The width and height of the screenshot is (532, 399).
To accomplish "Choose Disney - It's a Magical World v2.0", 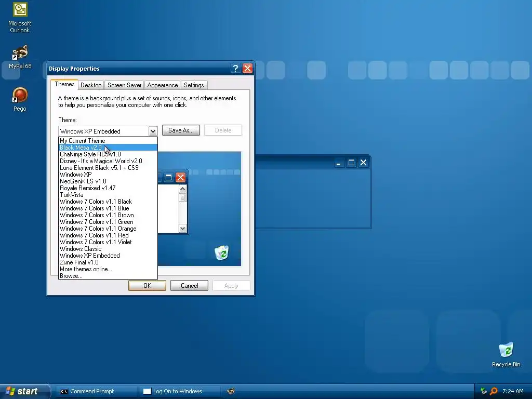I will tap(108, 161).
